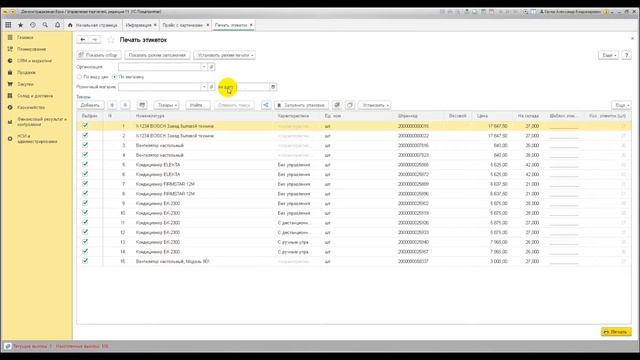Screen dimensions: 640x360
Task: Click status bar calls icon at bottom left
Action: tap(7, 346)
